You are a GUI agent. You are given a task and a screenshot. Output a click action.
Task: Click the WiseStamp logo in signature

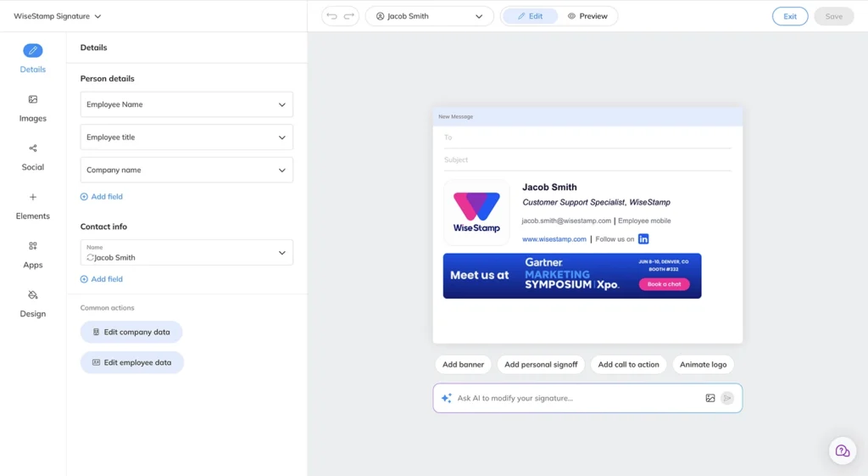[476, 212]
